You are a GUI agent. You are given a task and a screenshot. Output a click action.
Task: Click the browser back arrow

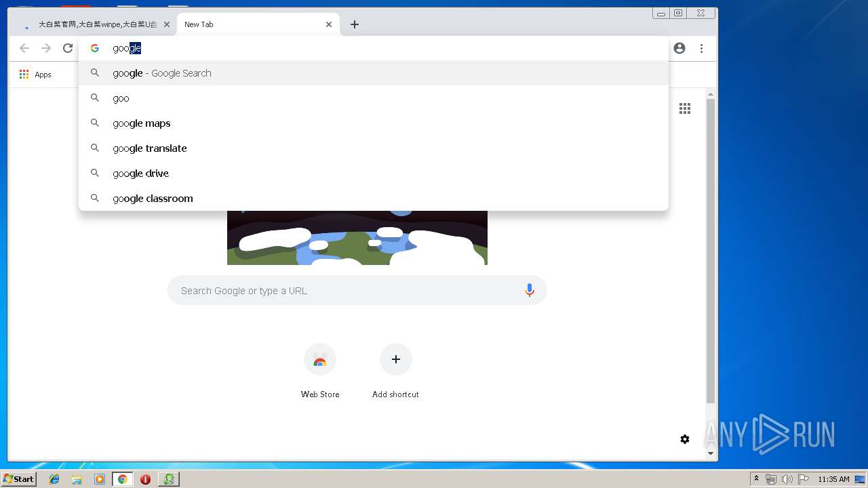[x=24, y=48]
